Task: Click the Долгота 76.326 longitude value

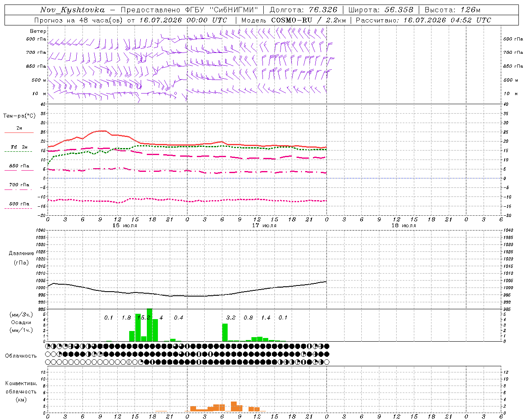Action: [304, 10]
